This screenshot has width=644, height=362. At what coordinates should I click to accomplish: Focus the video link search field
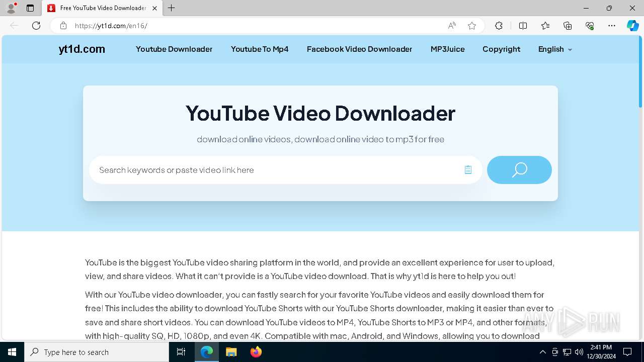tap(285, 170)
